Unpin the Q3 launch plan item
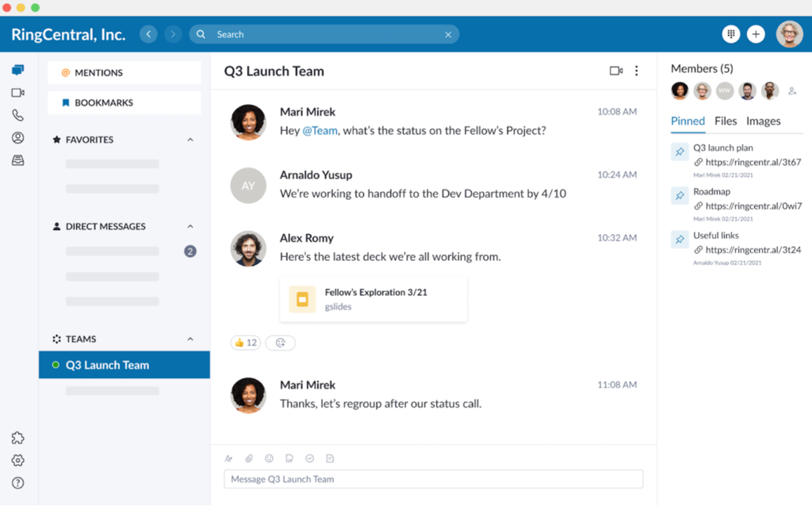The height and width of the screenshot is (507, 812). 680,151
